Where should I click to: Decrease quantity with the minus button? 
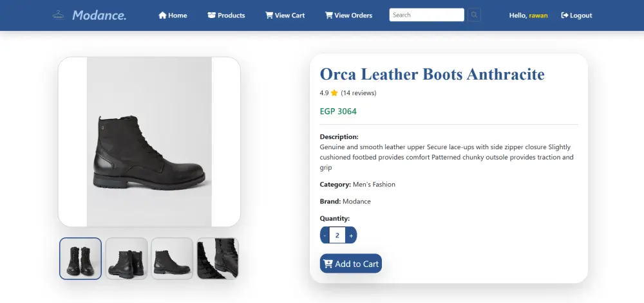[x=325, y=235]
